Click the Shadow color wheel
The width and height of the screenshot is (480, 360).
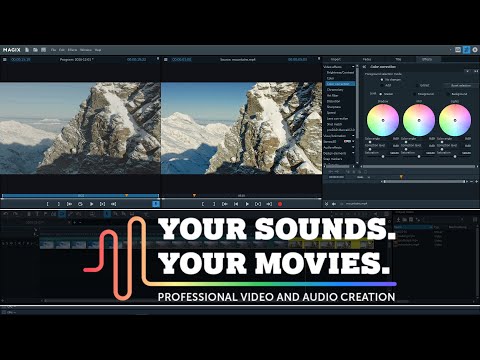[x=383, y=120]
